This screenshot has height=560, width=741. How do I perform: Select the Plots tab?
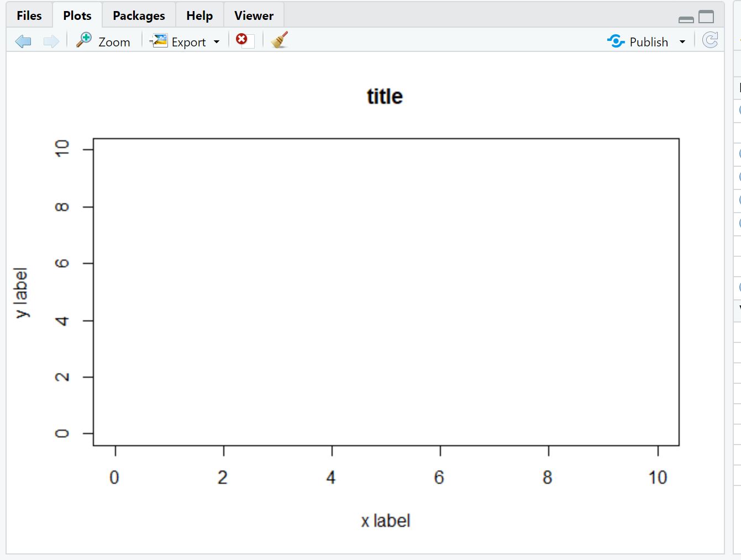pos(77,15)
